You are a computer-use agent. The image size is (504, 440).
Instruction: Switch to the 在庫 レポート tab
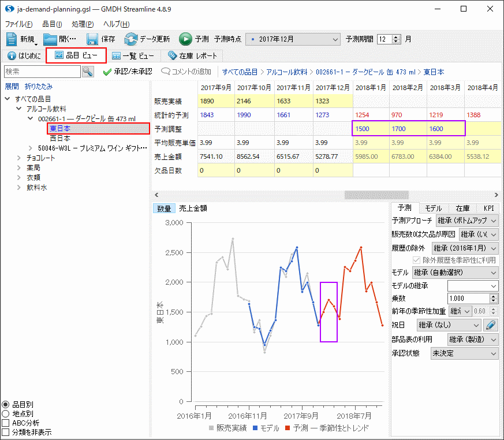tap(192, 55)
